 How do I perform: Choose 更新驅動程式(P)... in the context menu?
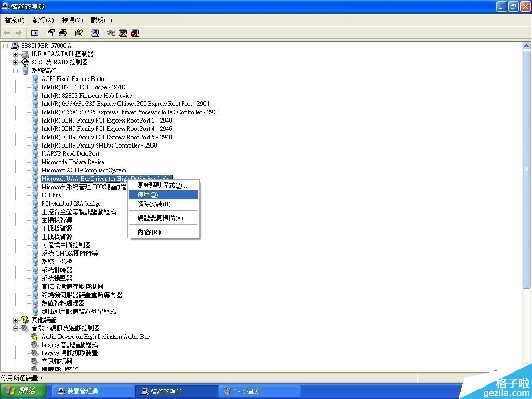162,185
